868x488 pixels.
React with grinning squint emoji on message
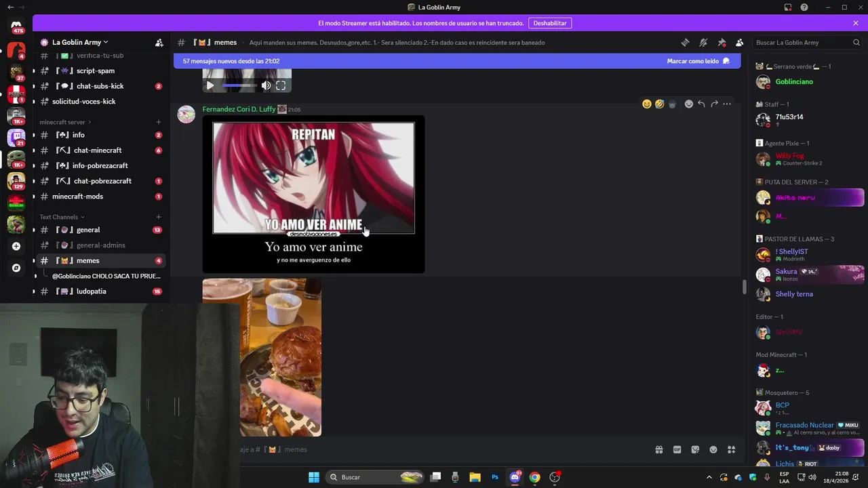[647, 104]
